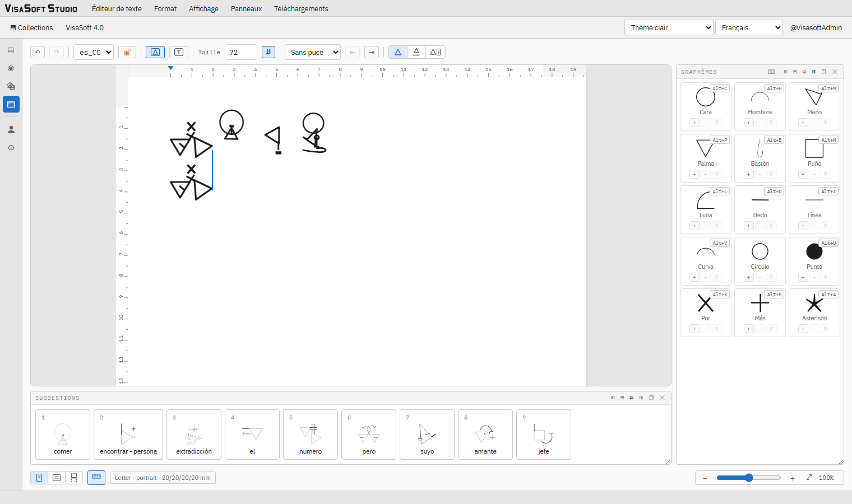Screen dimensions: 852x504
Task: Increase indent with the right-arrow indent icon
Action: (x=372, y=52)
